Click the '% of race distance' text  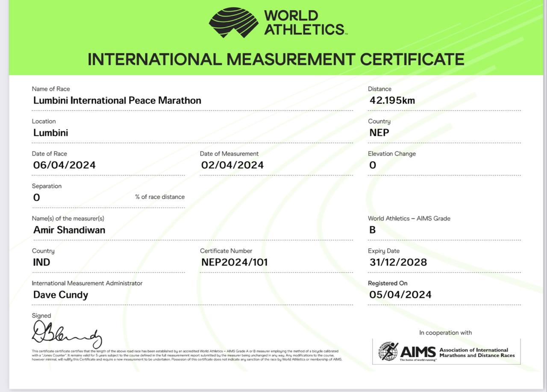(160, 197)
